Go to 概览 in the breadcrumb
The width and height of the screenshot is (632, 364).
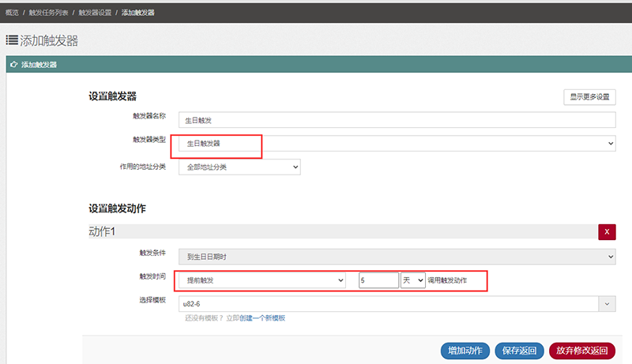12,13
